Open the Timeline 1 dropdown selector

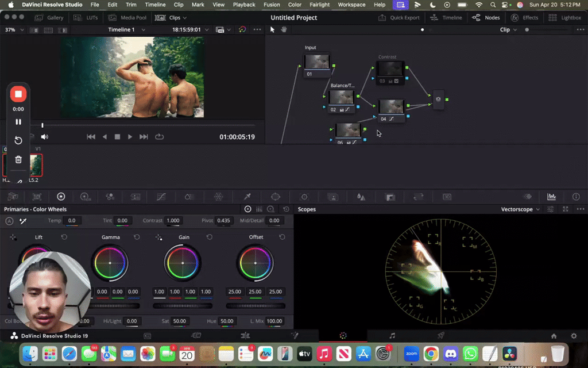[x=127, y=29]
